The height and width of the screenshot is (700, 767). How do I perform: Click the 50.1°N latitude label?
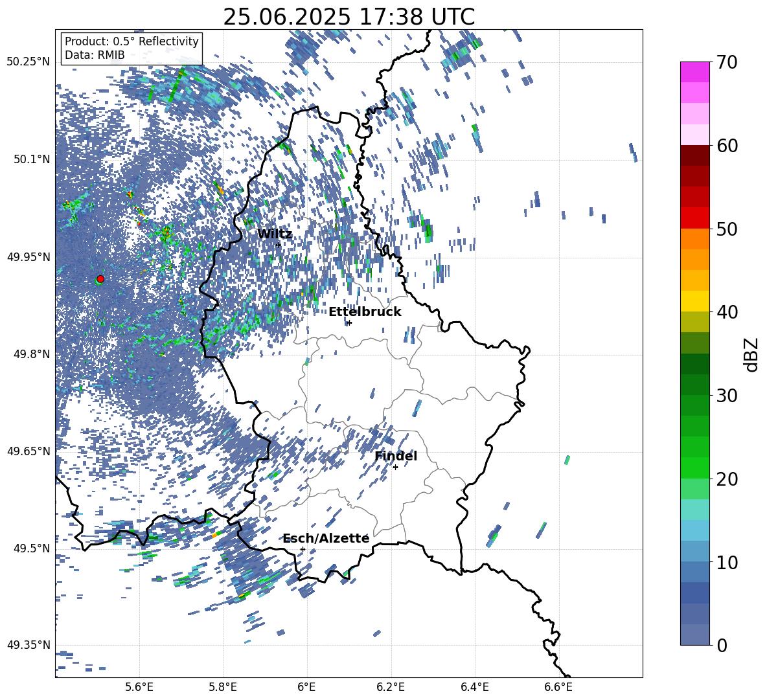pyautogui.click(x=32, y=159)
